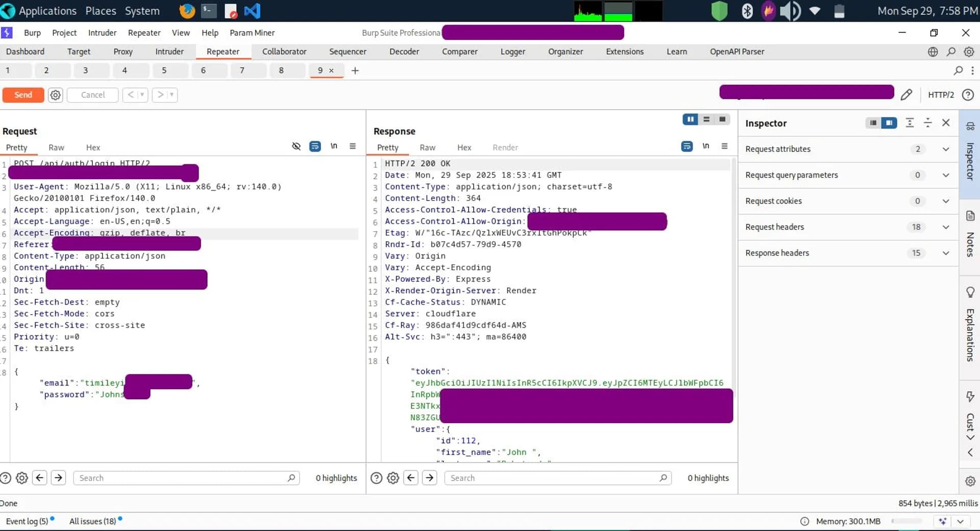The height and width of the screenshot is (531, 980).
Task: Click the edit target pencil icon
Action: [x=906, y=95]
